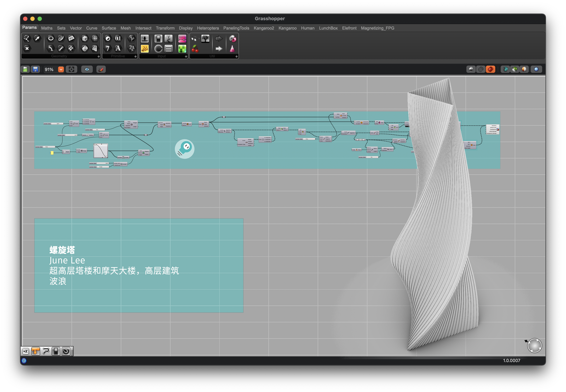Toggle selected-only preview green icon
Viewport: 566px width, 392px height.
point(515,69)
